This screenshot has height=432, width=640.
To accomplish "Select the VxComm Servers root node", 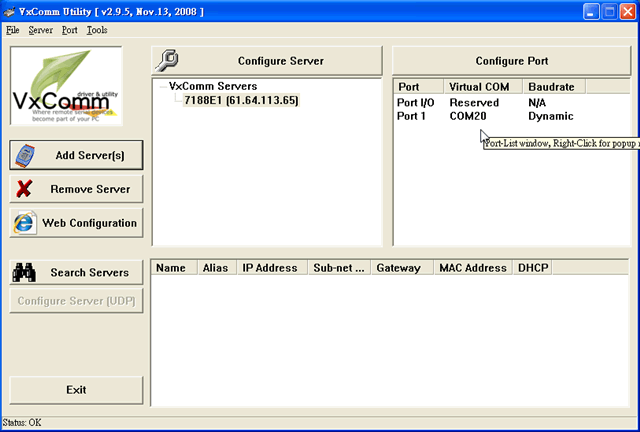I will [x=213, y=86].
